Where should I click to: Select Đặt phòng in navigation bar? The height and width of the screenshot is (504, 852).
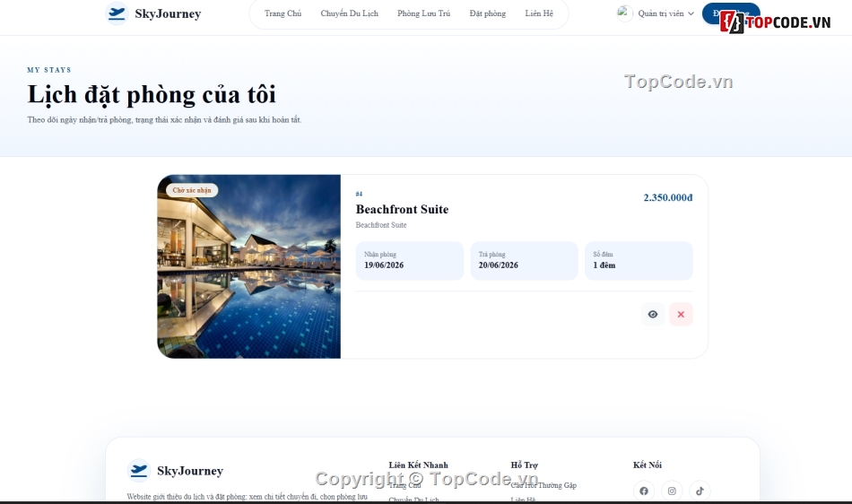click(x=487, y=13)
